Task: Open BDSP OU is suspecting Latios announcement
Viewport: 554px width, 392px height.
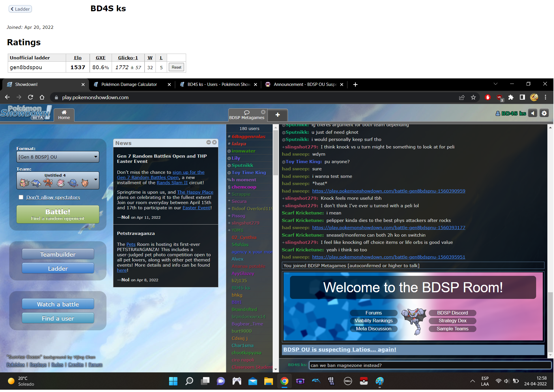Action: point(340,349)
